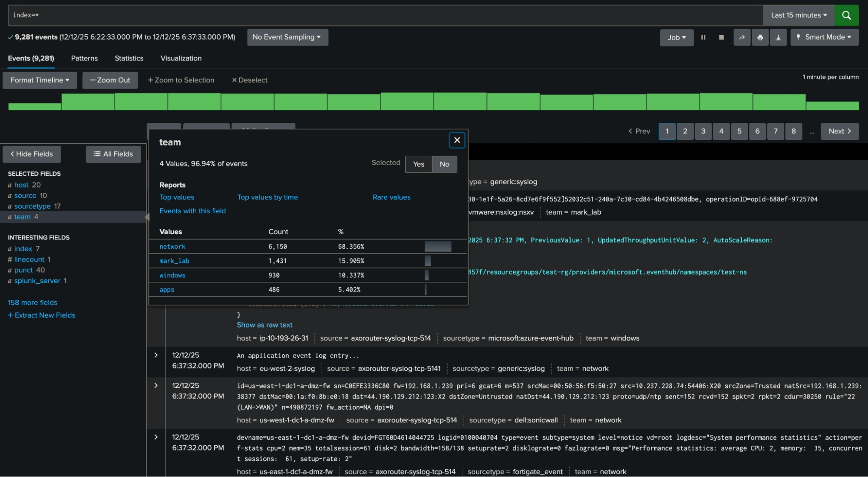Viewport: 868px width, 477px height.
Task: Click Extract New Fields link
Action: click(x=42, y=315)
